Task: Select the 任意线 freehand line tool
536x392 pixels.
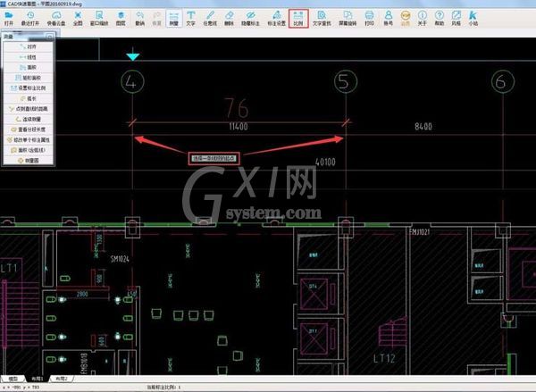Action: click(210, 18)
